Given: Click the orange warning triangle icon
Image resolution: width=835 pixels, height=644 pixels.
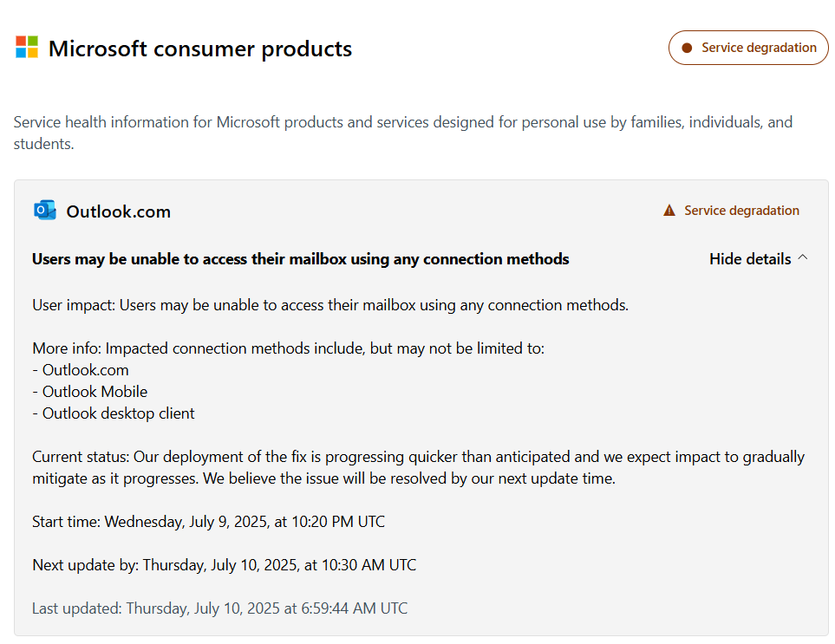Looking at the screenshot, I should coord(669,209).
